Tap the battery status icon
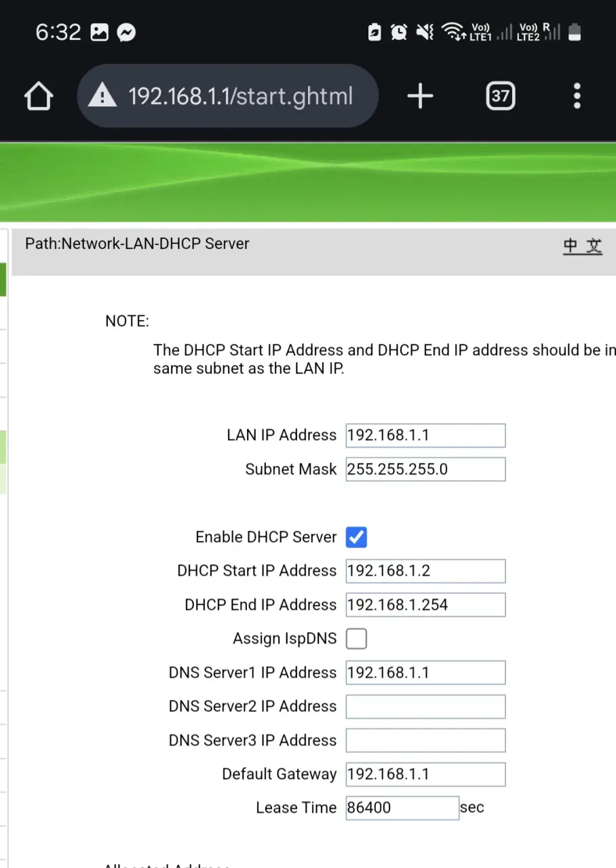This screenshot has height=868, width=616. point(575,32)
